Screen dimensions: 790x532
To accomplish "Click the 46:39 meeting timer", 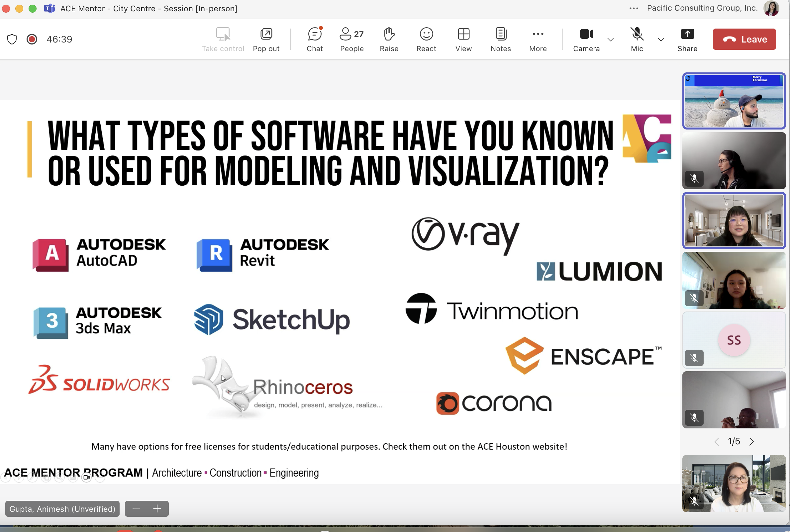I will [x=59, y=40].
